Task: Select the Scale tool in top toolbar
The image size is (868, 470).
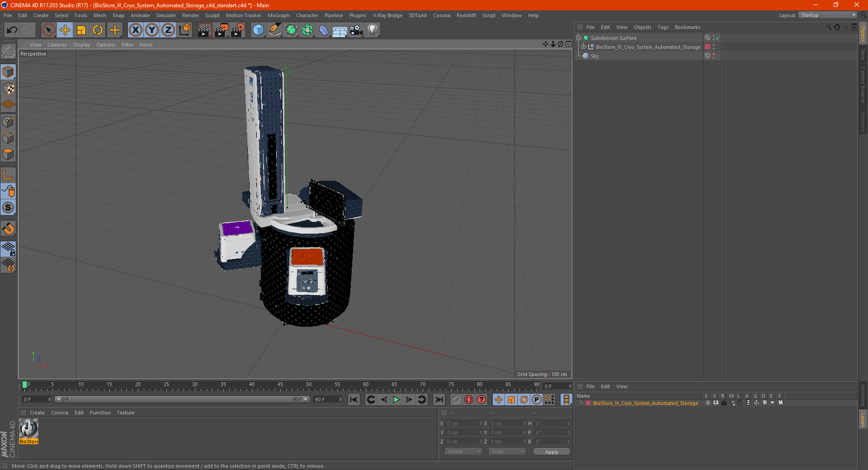Action: pos(81,30)
